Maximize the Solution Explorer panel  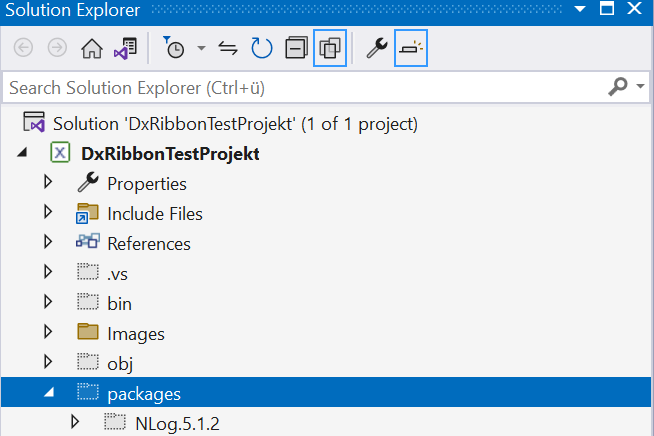pyautogui.click(x=607, y=9)
